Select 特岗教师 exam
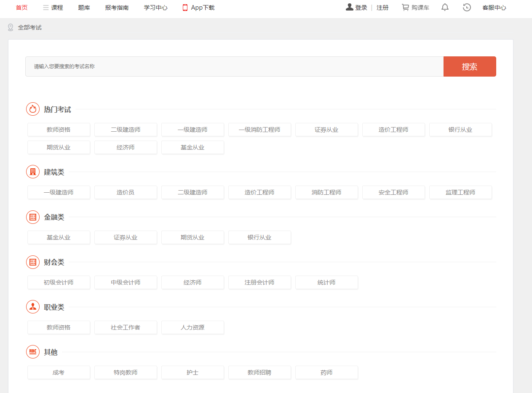 pyautogui.click(x=126, y=372)
